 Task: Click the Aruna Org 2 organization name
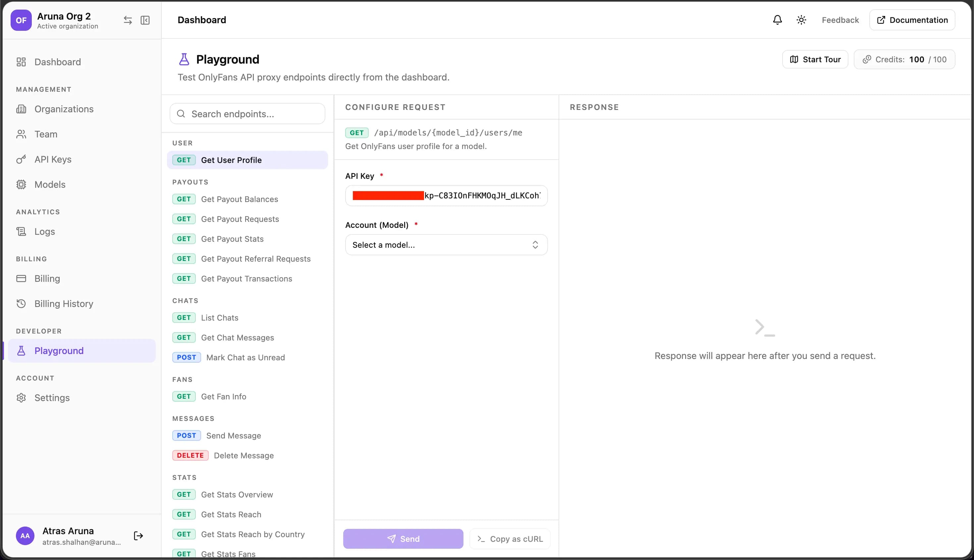tap(64, 16)
